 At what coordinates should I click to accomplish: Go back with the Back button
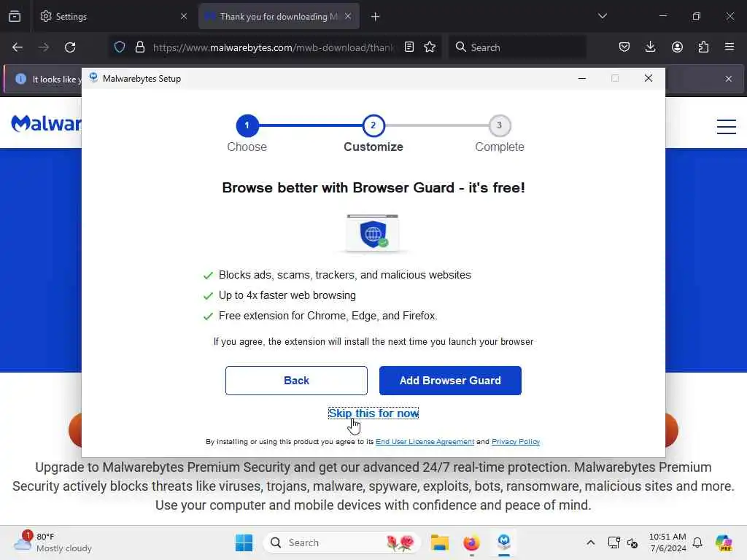296,380
